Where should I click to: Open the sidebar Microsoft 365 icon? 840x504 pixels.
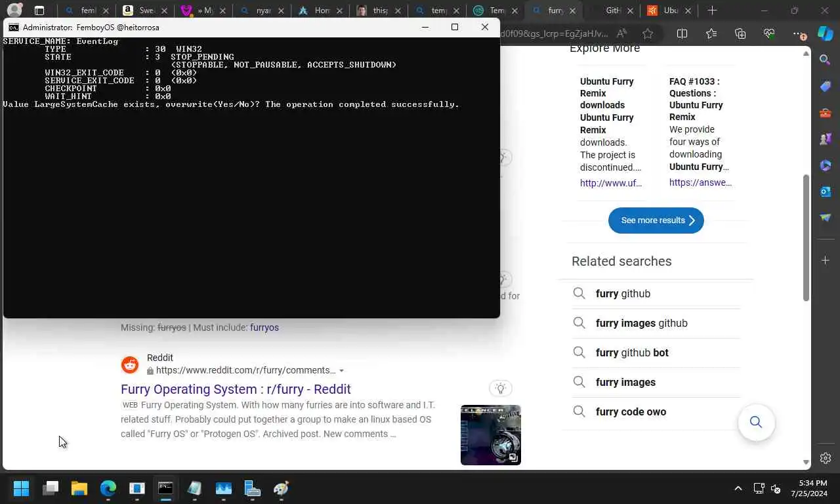pos(826,165)
